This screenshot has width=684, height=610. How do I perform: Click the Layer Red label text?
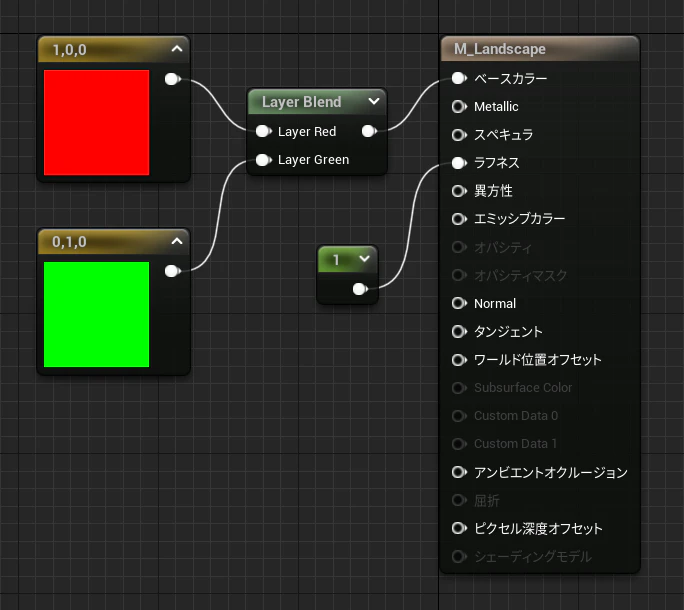click(307, 131)
